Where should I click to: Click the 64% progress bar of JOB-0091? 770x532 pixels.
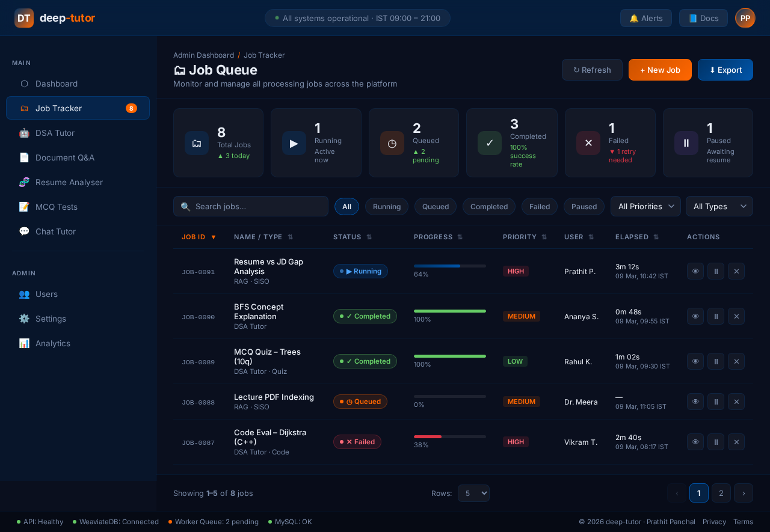449,266
